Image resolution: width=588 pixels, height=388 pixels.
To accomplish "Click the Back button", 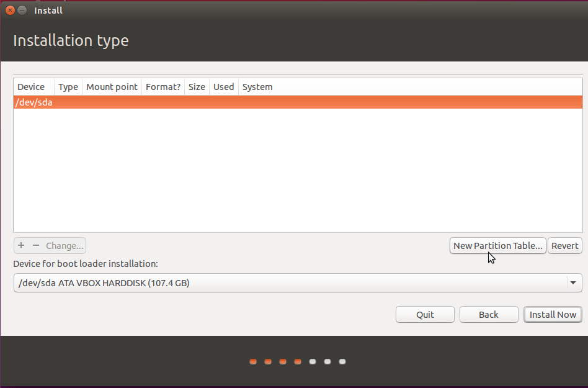I will pyautogui.click(x=489, y=314).
